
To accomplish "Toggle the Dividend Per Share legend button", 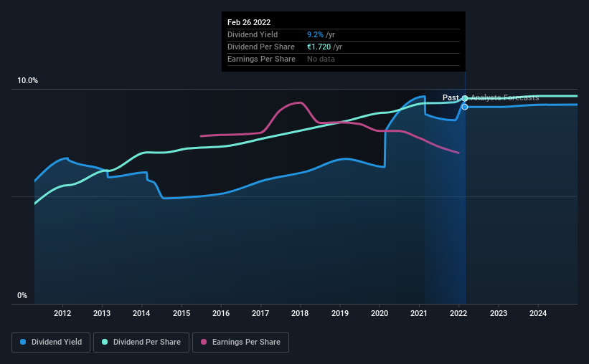I will pyautogui.click(x=141, y=343).
